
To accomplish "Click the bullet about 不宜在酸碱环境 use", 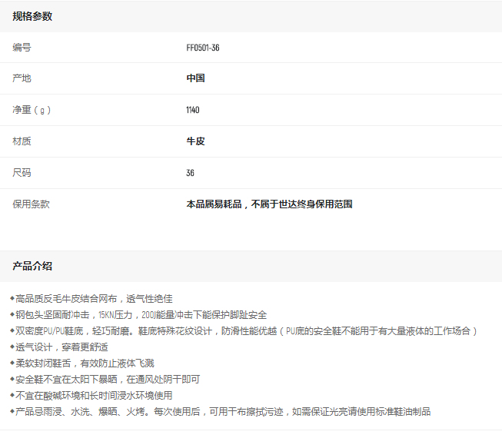I will pos(92,395).
